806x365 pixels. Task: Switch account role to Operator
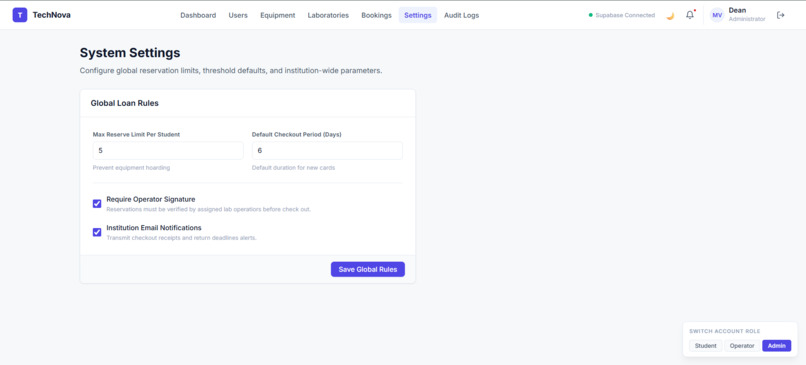pyautogui.click(x=742, y=346)
